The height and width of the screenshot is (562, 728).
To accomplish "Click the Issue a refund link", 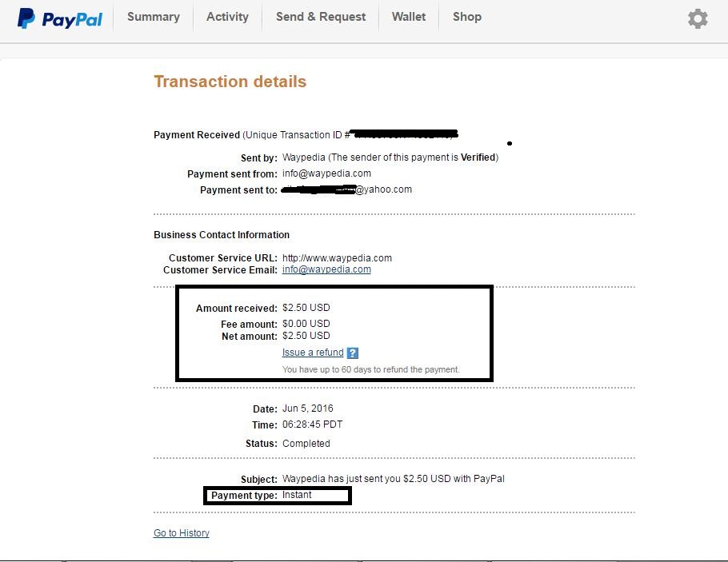I will [x=313, y=353].
